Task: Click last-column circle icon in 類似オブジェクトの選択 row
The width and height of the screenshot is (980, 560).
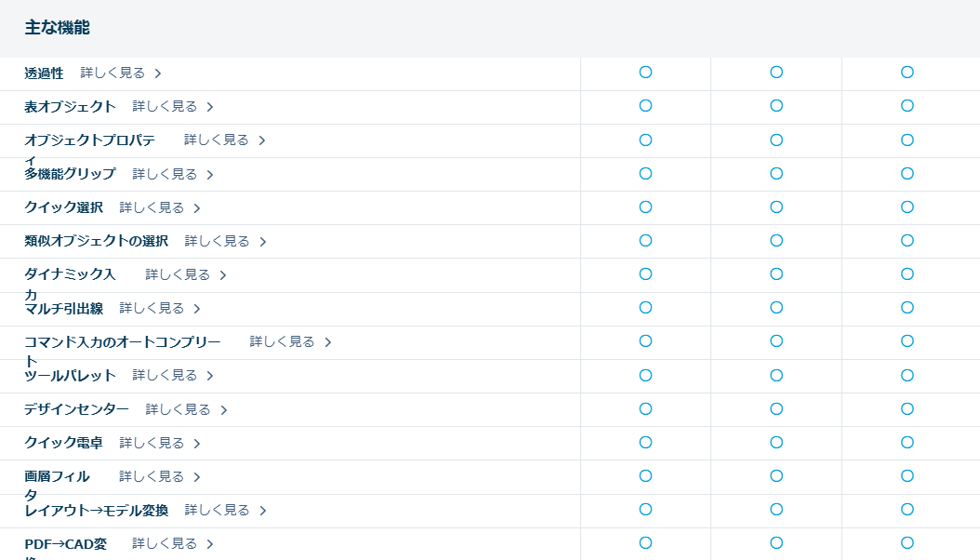Action: coord(907,240)
